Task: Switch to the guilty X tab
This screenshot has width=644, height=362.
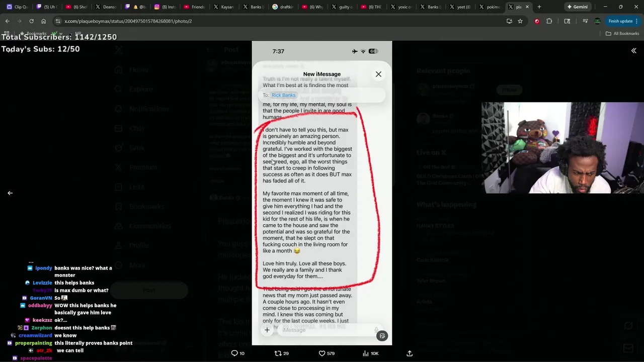Action: click(342, 7)
